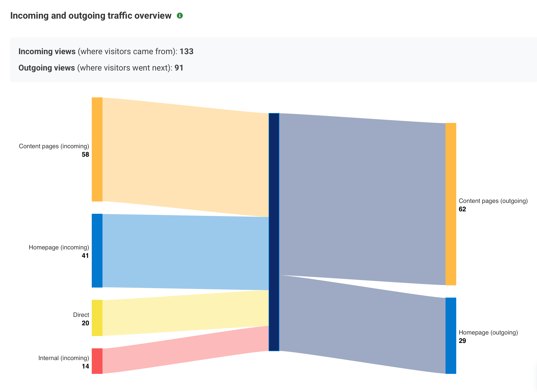Viewport: 537px width, 392px height.
Task: Click the yellow Direct traffic node
Action: click(97, 318)
